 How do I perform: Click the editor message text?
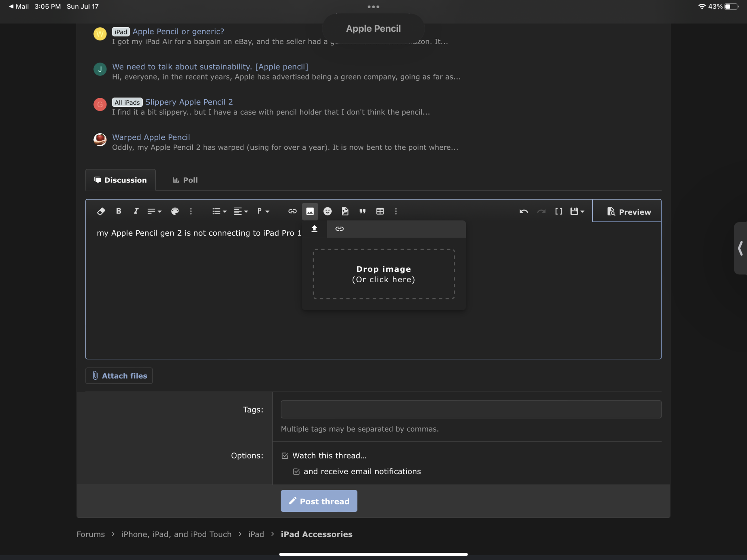[x=199, y=233]
